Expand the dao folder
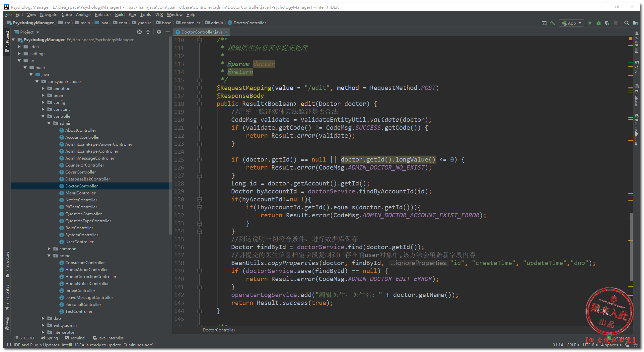Viewport: 644px width, 352px height. [43, 318]
